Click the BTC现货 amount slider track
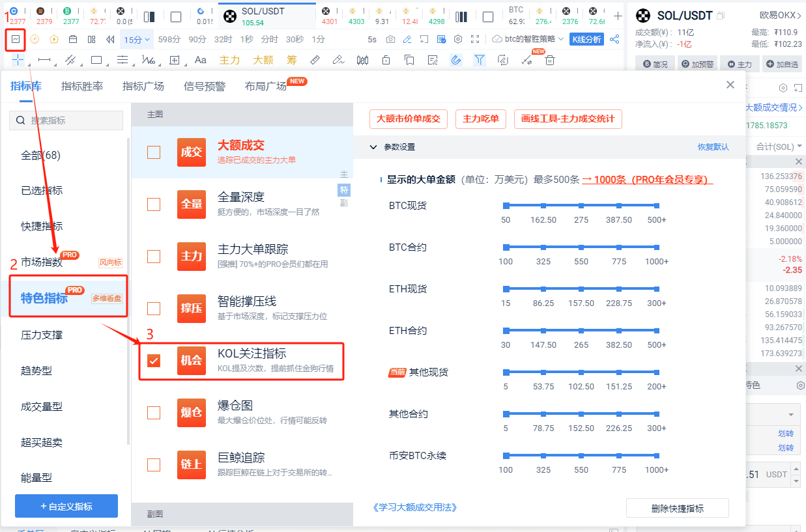This screenshot has width=806, height=532. coord(581,206)
